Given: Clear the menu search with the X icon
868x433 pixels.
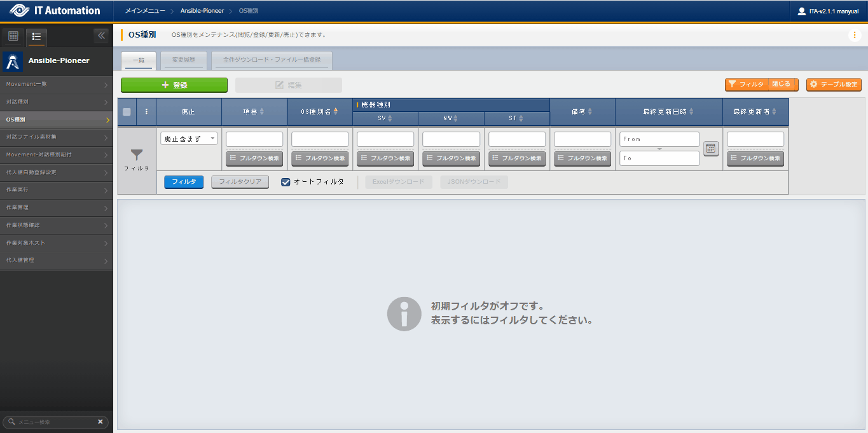Looking at the screenshot, I should [100, 422].
